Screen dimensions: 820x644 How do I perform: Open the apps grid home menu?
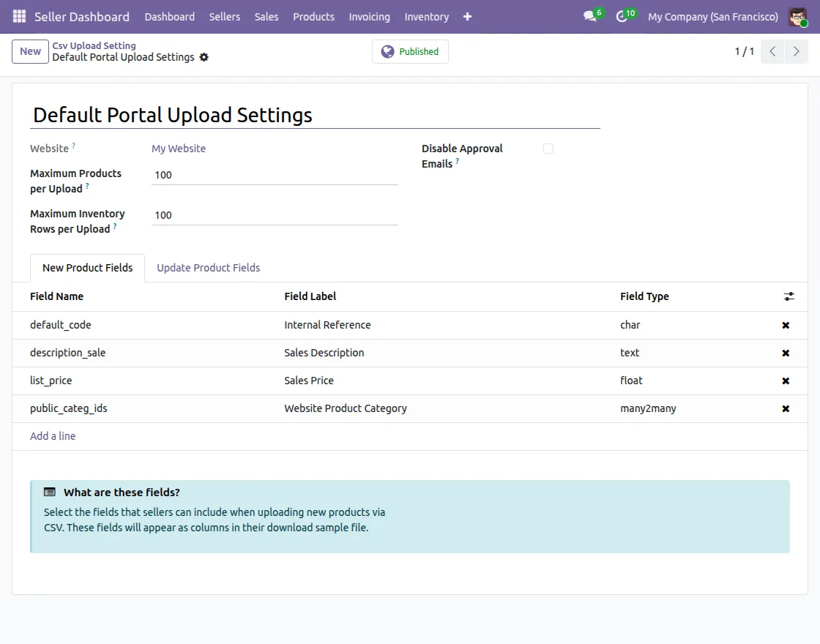(x=19, y=17)
